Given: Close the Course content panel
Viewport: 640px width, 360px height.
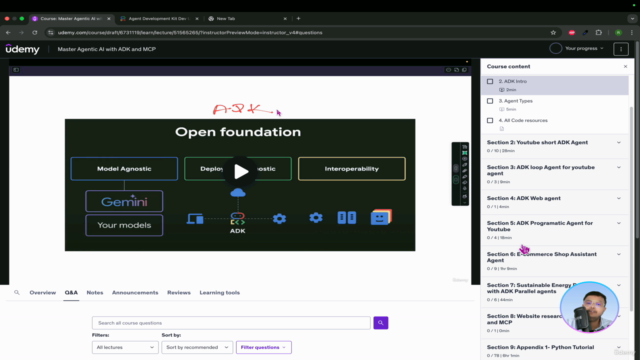Looking at the screenshot, I should click(x=625, y=67).
